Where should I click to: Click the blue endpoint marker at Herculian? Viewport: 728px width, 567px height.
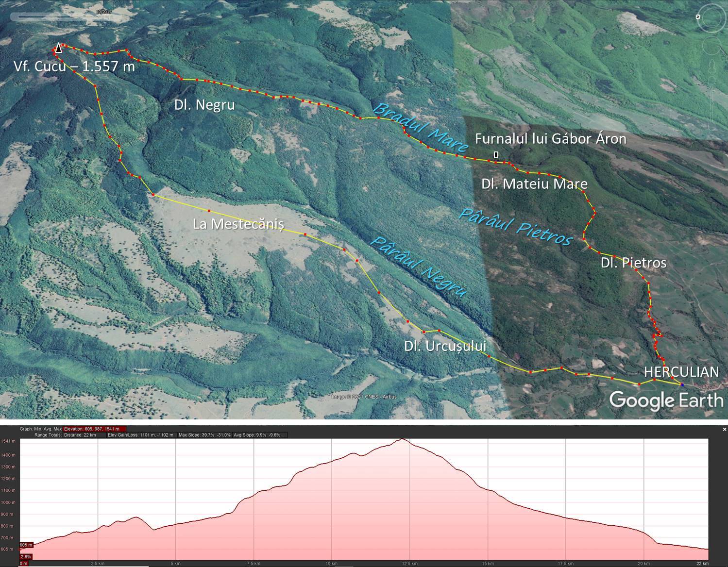point(682,384)
